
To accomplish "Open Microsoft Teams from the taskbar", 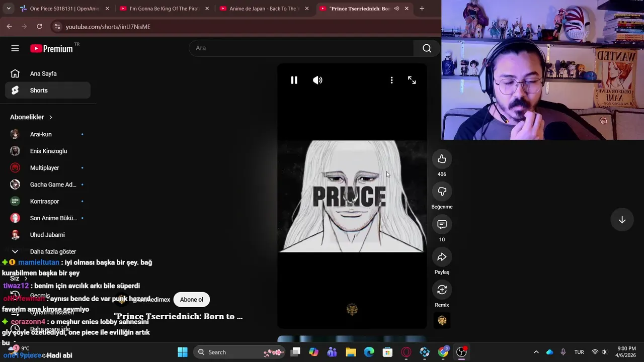I will pos(332,352).
